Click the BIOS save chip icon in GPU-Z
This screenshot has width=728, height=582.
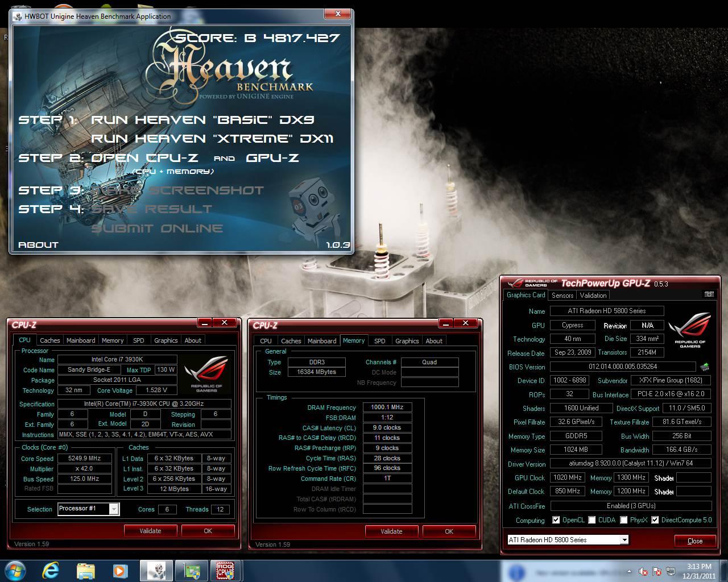pyautogui.click(x=705, y=367)
